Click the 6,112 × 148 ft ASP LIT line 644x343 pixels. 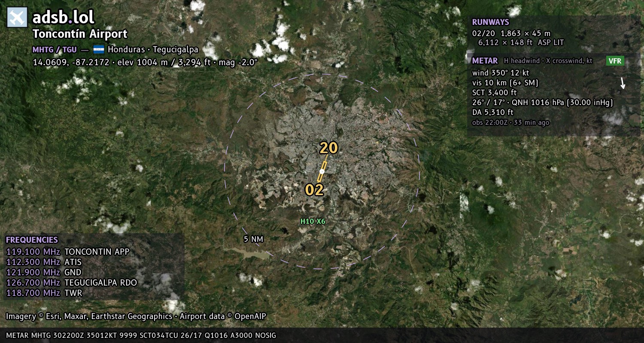pyautogui.click(x=521, y=42)
